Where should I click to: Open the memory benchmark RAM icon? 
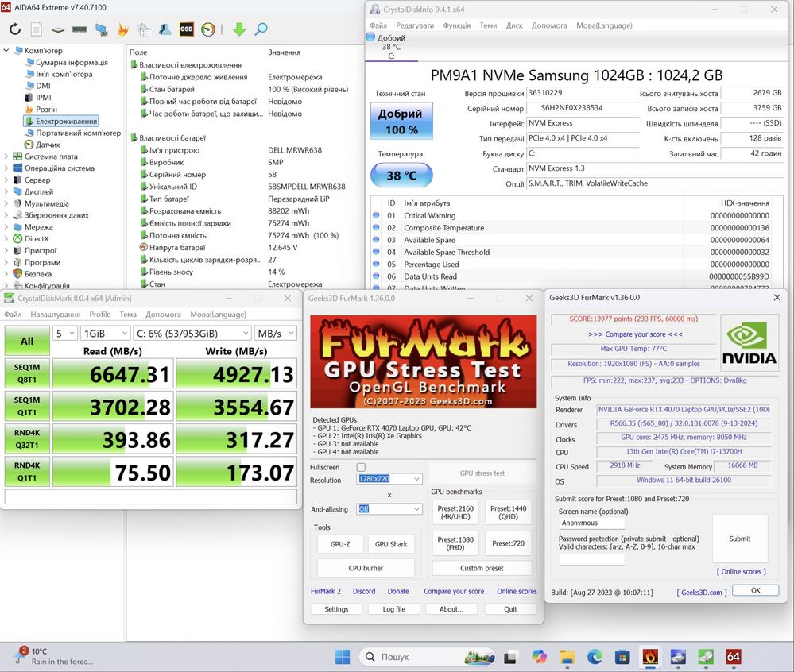click(79, 29)
